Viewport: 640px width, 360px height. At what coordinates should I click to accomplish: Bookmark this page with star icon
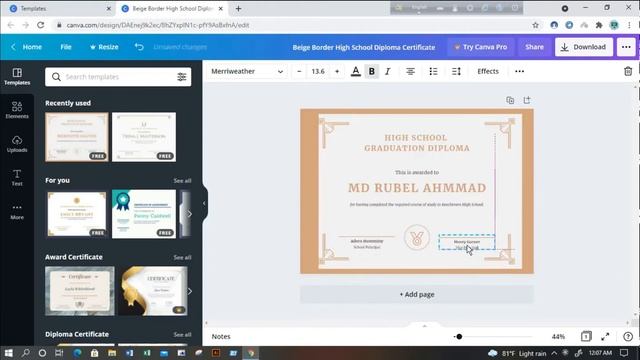[x=535, y=25]
